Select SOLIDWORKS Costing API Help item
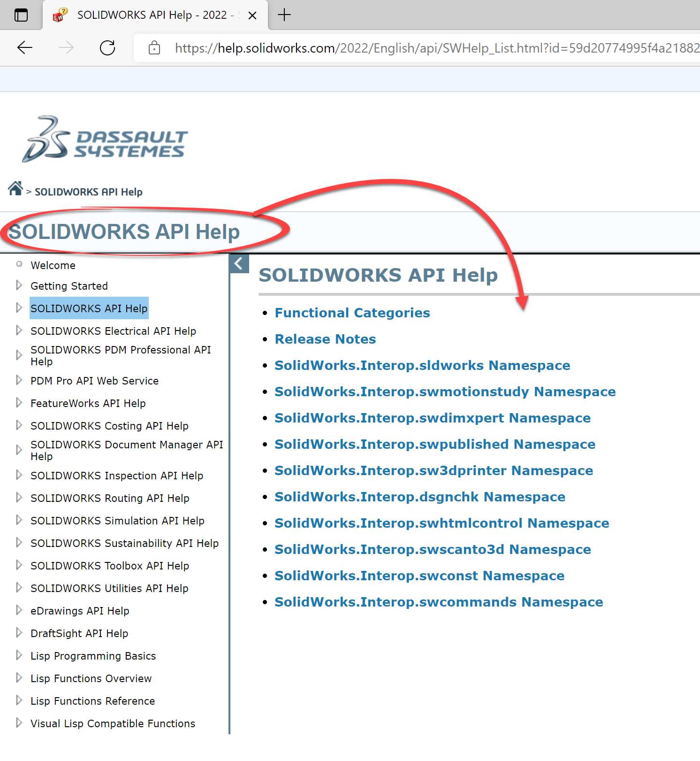700x761 pixels. 109,426
